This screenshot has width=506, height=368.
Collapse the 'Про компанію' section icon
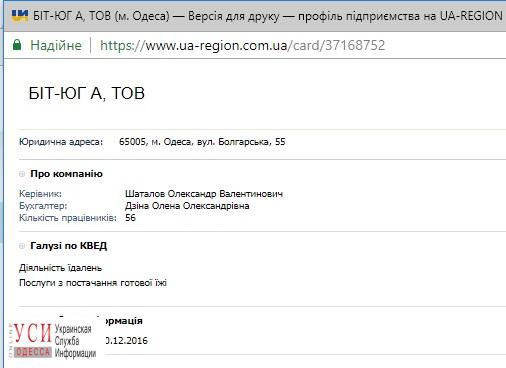pyautogui.click(x=22, y=174)
